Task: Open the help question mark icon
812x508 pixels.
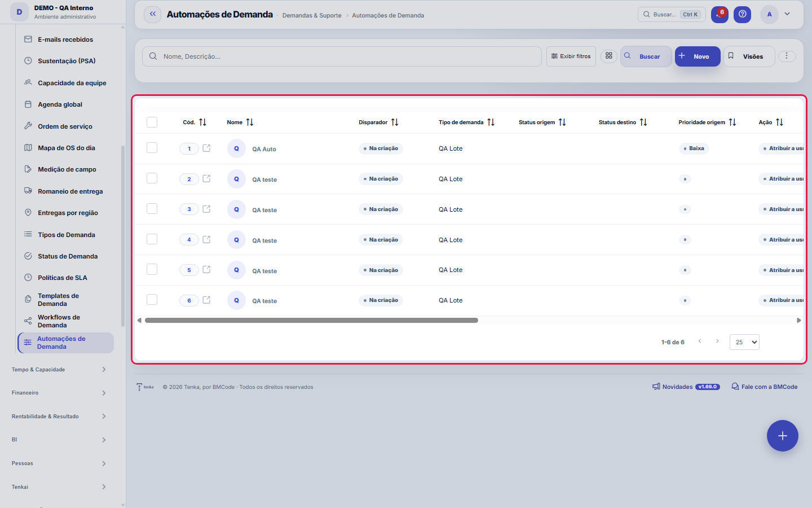Action: click(x=743, y=15)
